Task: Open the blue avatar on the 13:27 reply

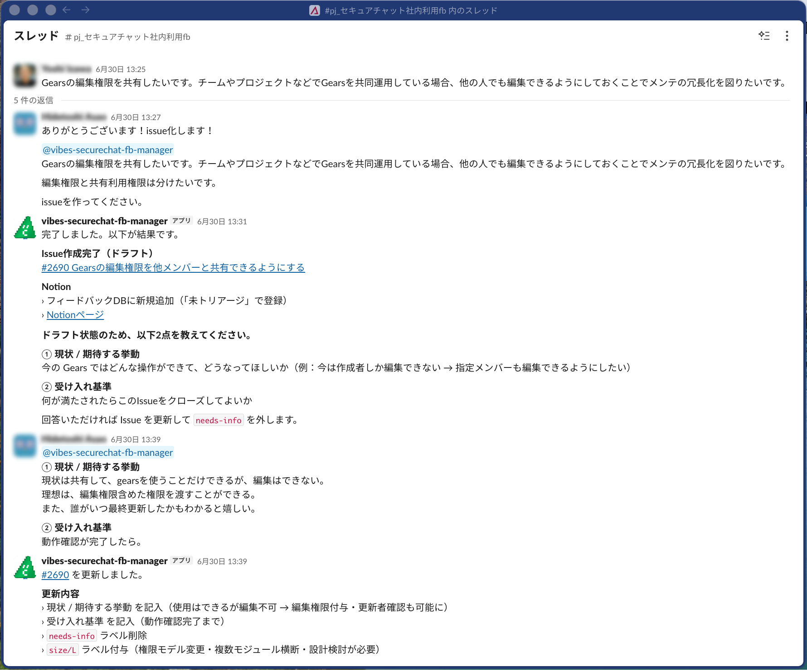Action: tap(25, 124)
